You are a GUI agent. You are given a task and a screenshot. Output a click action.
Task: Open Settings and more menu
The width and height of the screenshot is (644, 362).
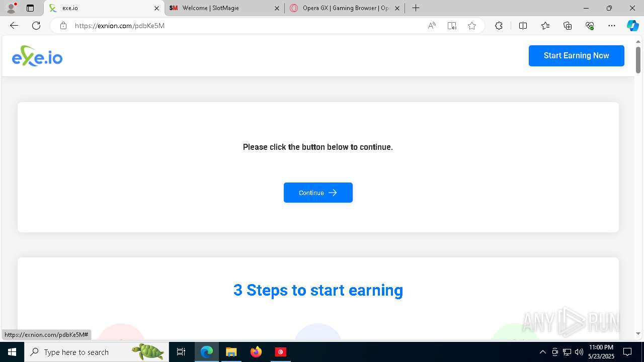[612, 26]
